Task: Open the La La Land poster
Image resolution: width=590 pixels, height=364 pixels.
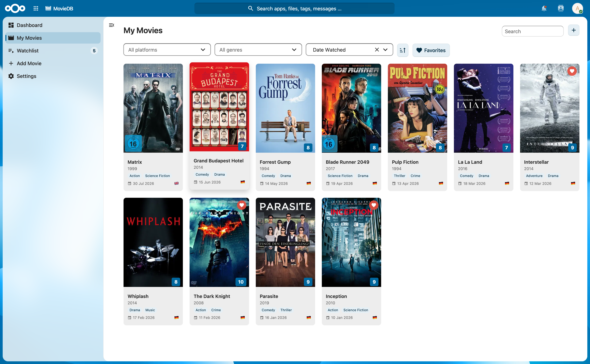Action: (x=483, y=108)
